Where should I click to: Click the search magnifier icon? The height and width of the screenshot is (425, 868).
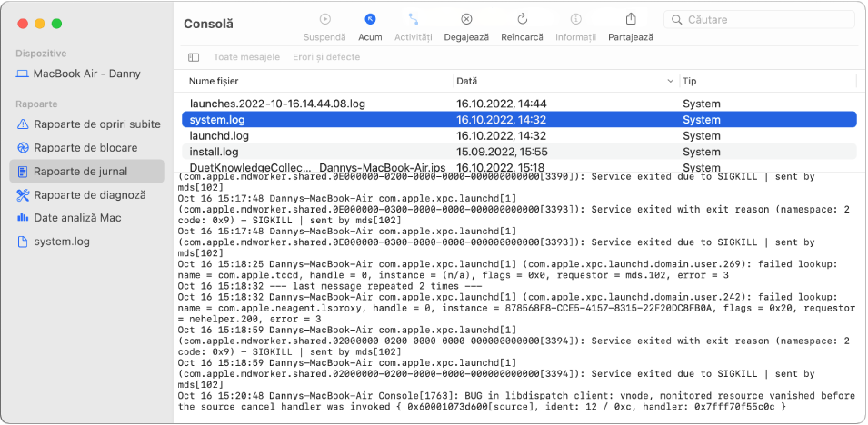676,20
